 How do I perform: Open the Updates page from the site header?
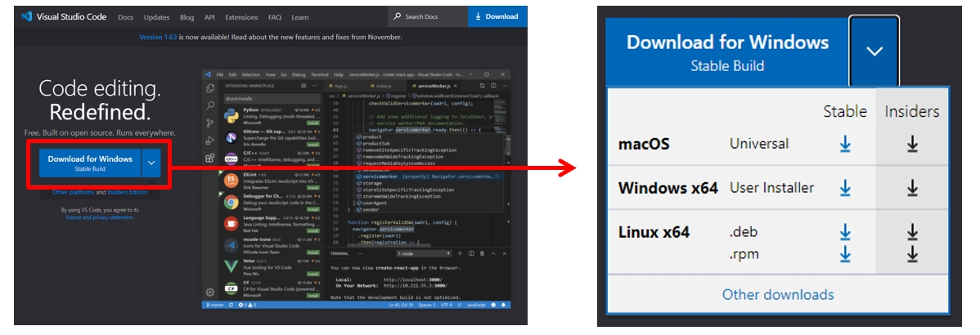point(156,17)
